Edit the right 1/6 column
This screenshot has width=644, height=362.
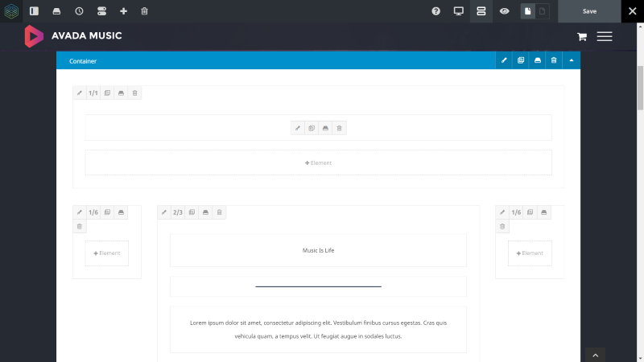point(502,212)
